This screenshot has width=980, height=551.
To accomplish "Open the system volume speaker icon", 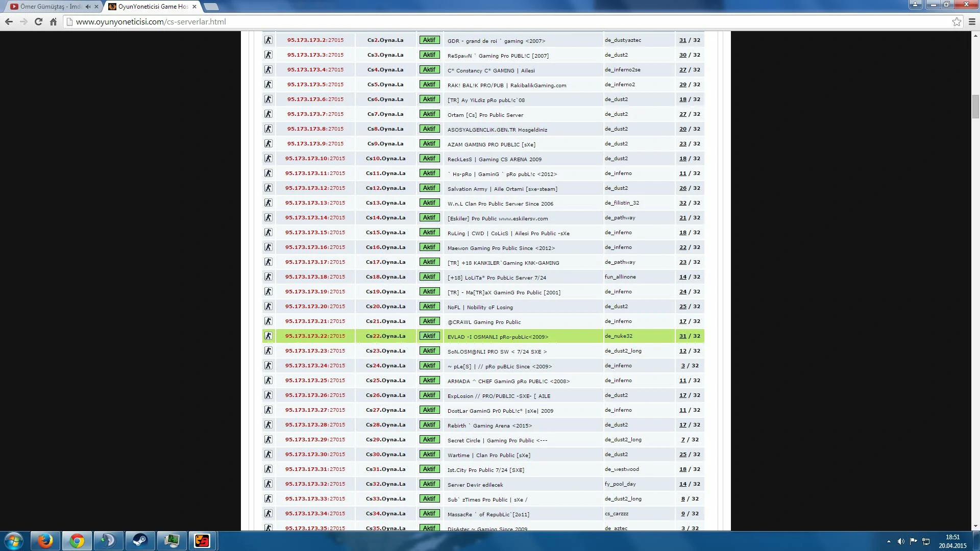I will (x=901, y=541).
